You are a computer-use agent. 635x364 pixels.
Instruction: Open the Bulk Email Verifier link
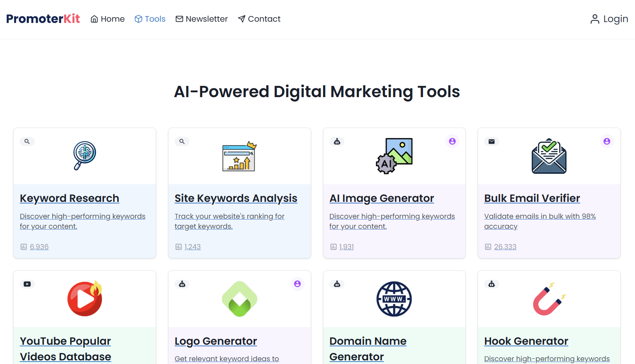point(532,198)
